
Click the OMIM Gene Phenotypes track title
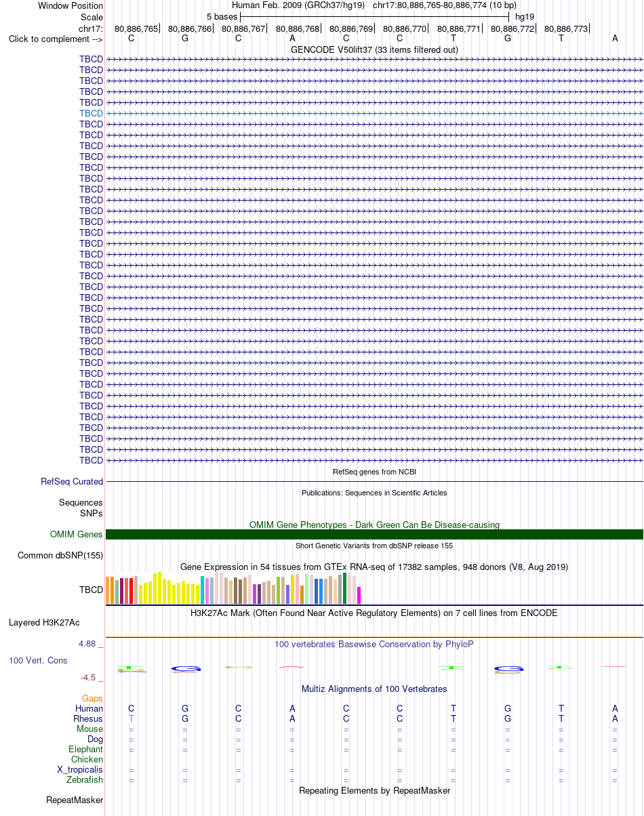[374, 525]
